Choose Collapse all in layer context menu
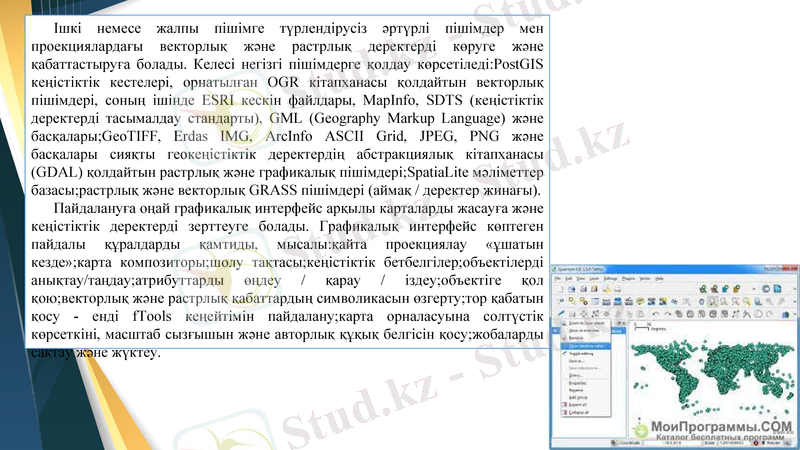Viewport: 800px width, 450px height. [585, 412]
